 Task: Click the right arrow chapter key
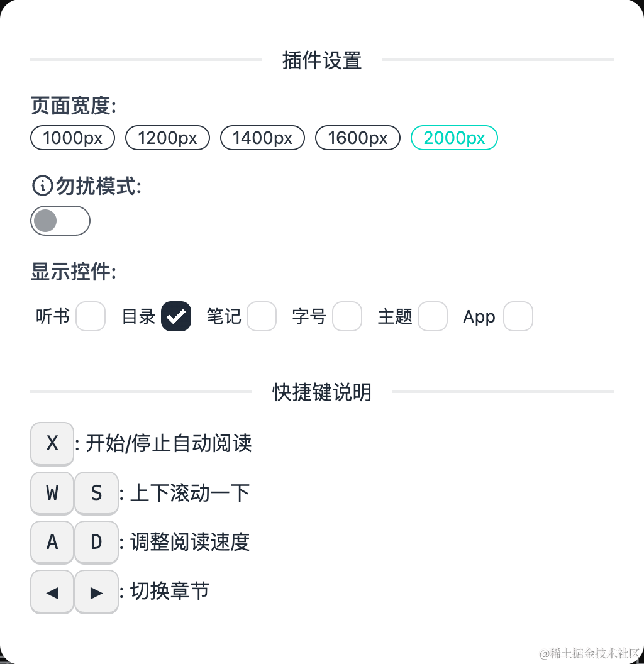[96, 592]
